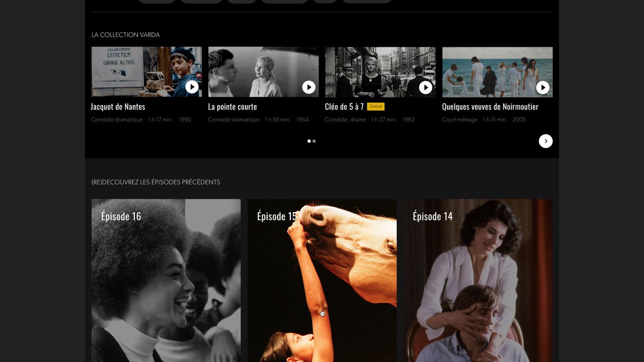Open La pointe courte title link

pyautogui.click(x=232, y=107)
